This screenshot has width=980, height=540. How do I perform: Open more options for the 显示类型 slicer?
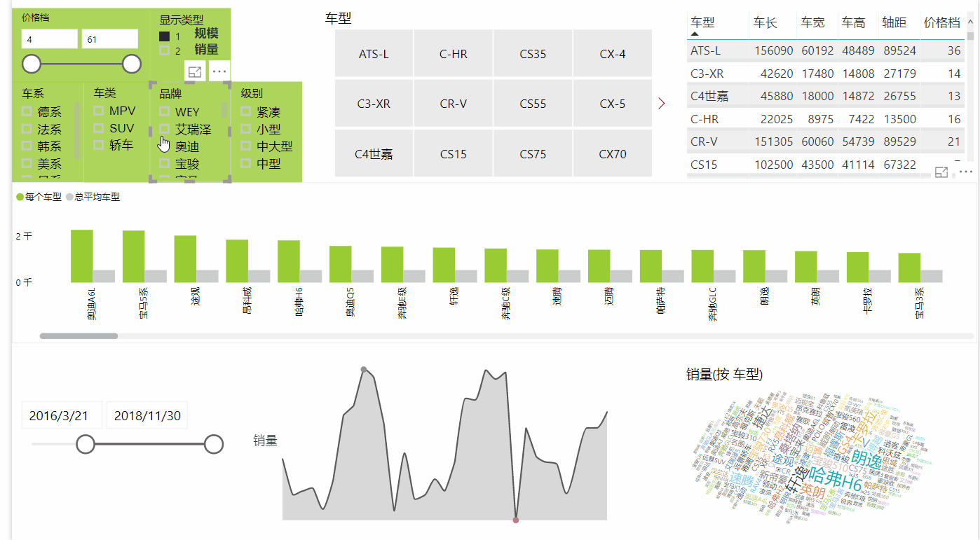[219, 71]
